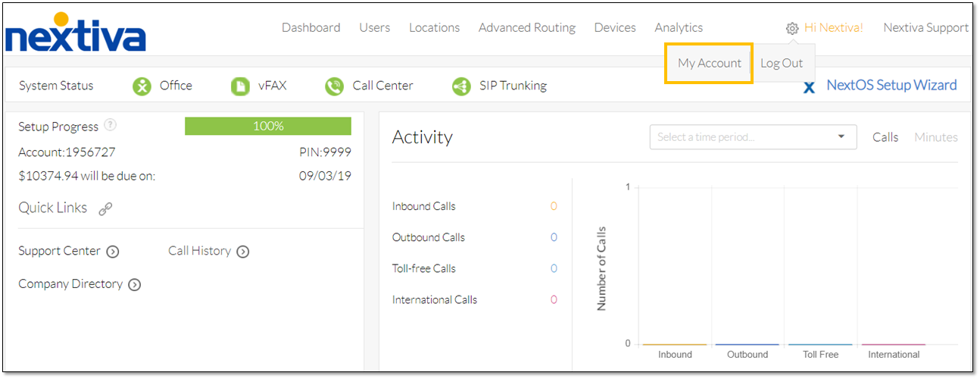
Task: Click the Office status label
Action: point(176,86)
